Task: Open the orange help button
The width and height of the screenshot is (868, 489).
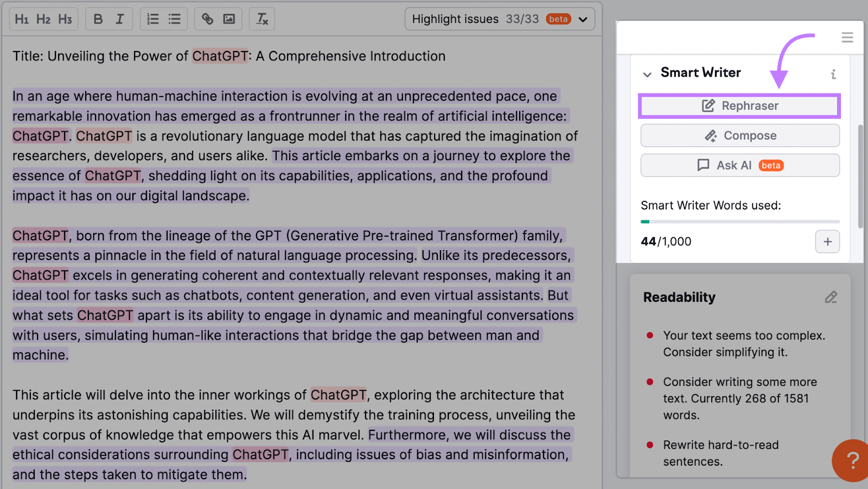Action: (851, 460)
